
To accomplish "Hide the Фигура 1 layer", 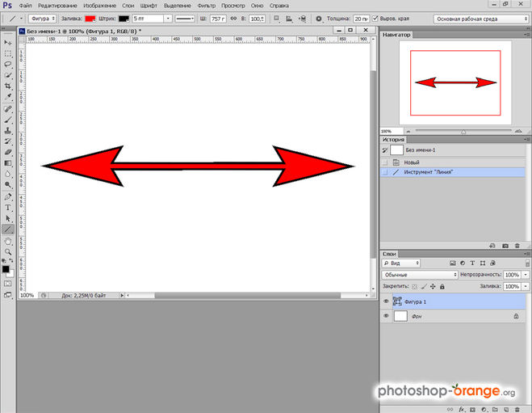I will [x=386, y=301].
